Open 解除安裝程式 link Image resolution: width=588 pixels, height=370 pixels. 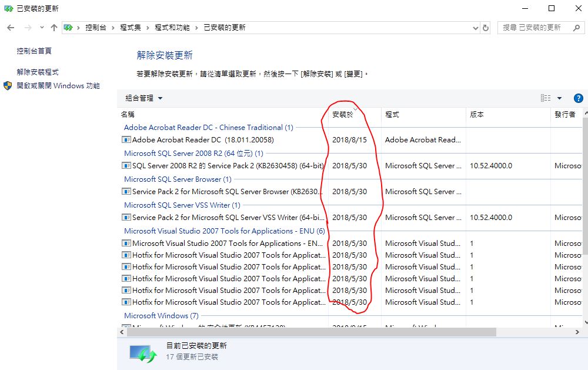point(38,72)
